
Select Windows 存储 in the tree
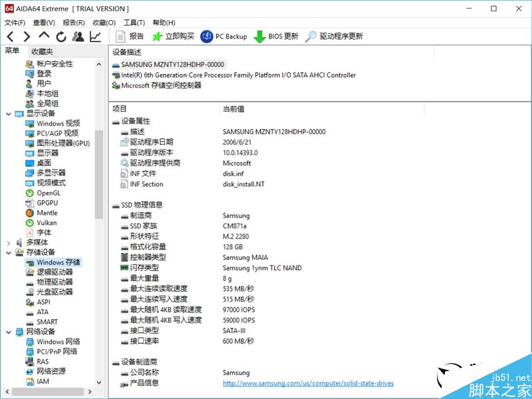tap(53, 262)
